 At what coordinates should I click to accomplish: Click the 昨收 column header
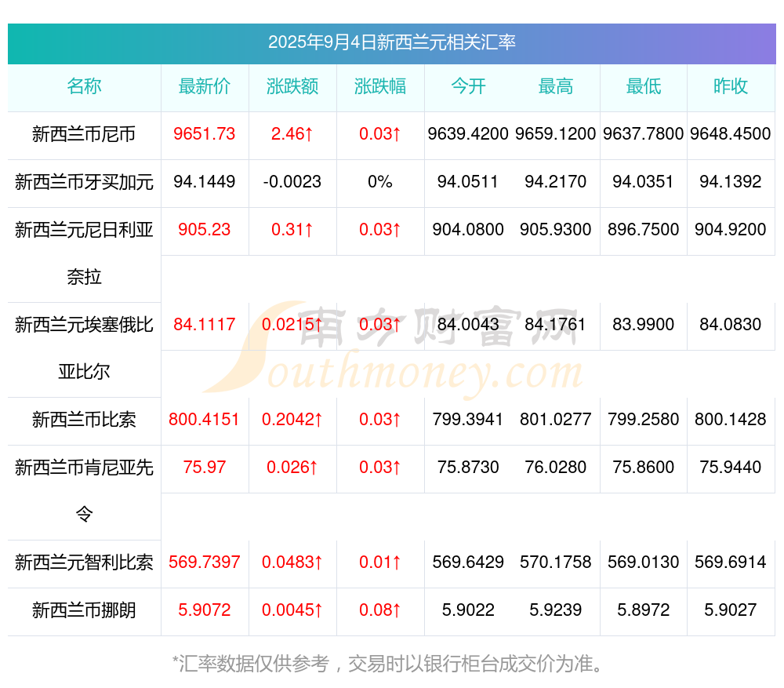[731, 86]
